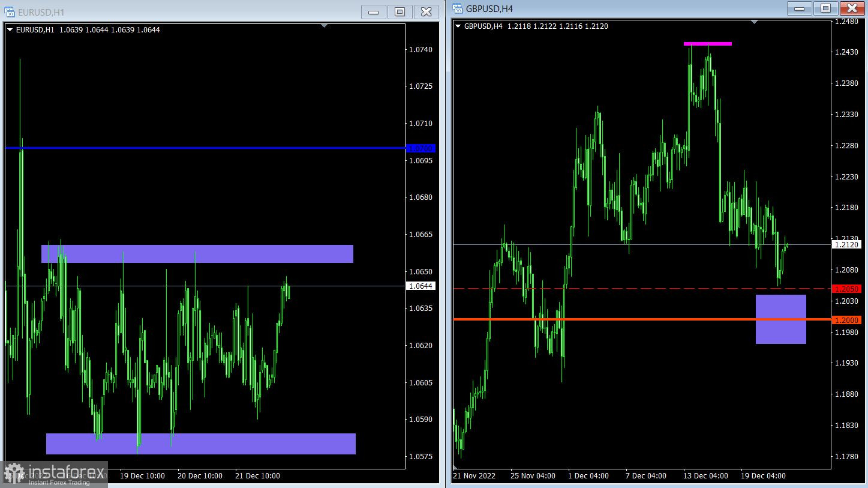Click the 1.0740 price axis label
The height and width of the screenshot is (488, 868).
(421, 49)
